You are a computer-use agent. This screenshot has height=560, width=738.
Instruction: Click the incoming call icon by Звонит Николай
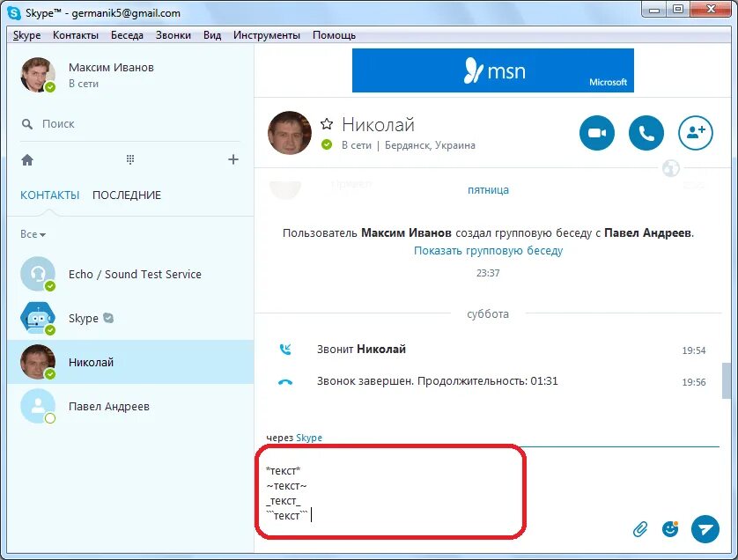click(285, 350)
